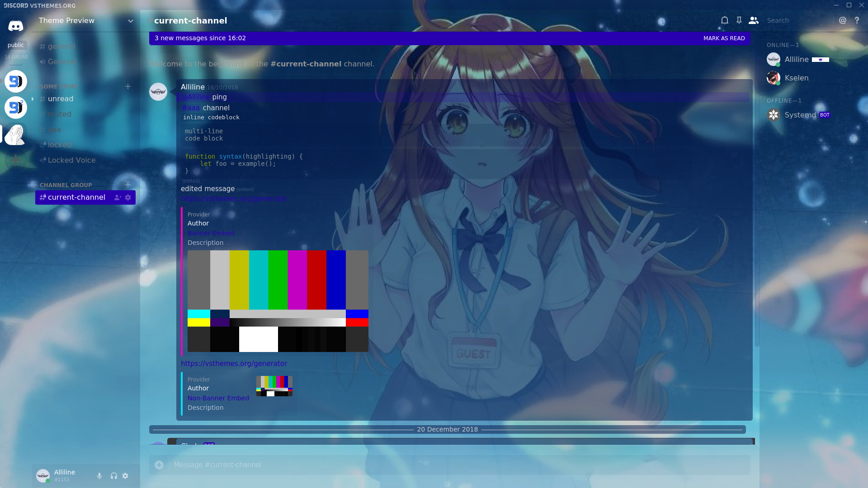Image resolution: width=868 pixels, height=488 pixels.
Task: Edit current-channel with gear icon
Action: [x=128, y=197]
